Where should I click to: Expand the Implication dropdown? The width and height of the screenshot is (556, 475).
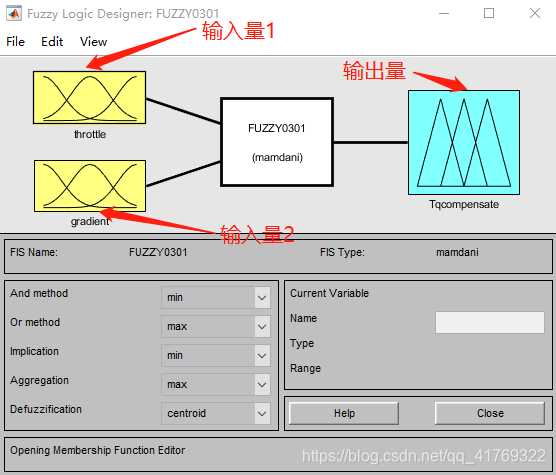click(216, 356)
